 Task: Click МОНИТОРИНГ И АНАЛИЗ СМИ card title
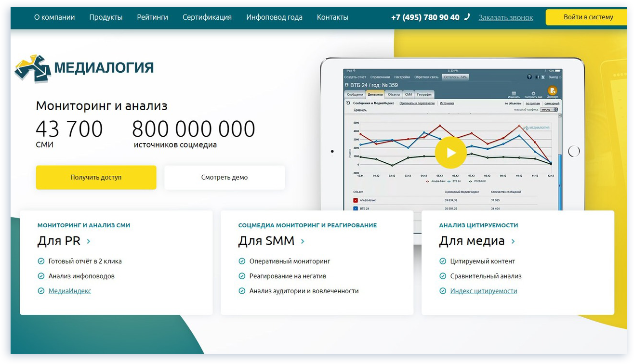84,225
